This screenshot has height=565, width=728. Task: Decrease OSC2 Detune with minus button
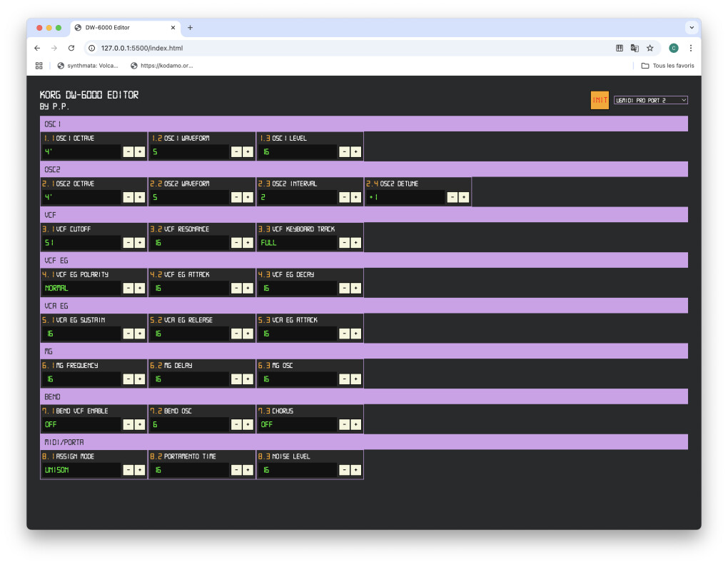pyautogui.click(x=453, y=197)
